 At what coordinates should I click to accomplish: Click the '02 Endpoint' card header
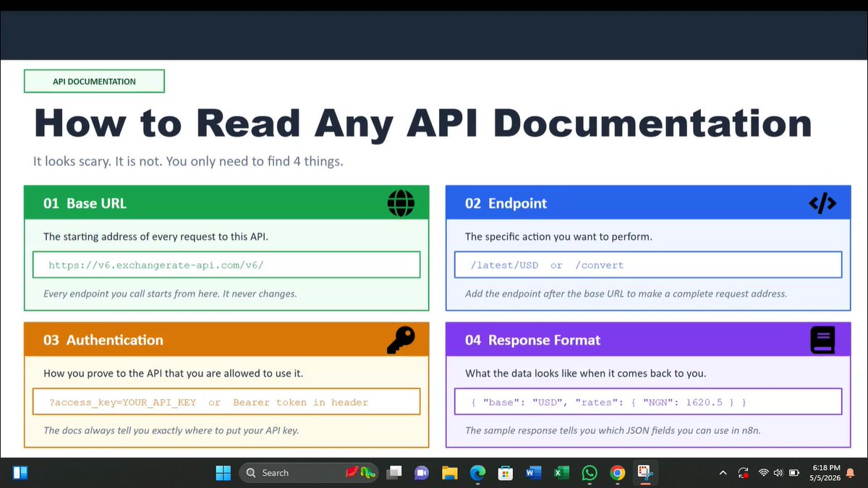(648, 203)
